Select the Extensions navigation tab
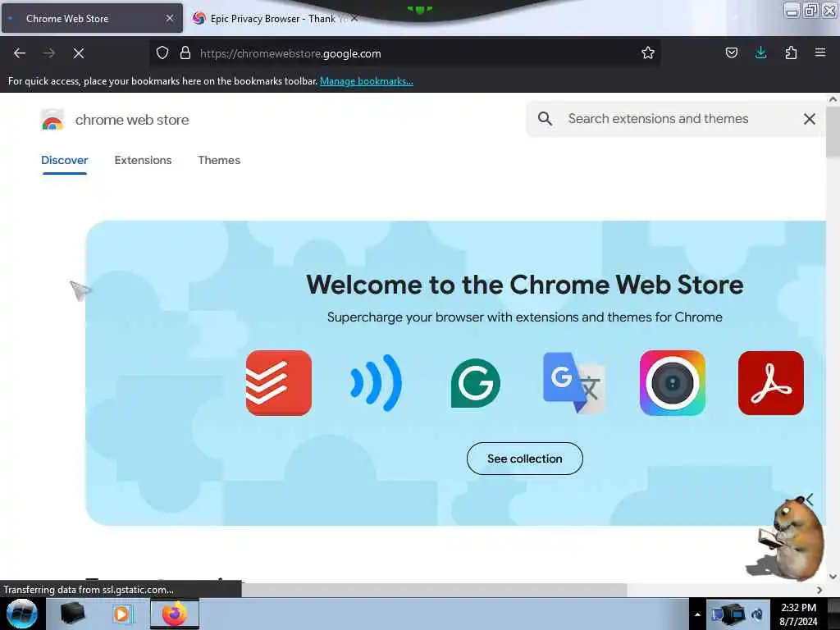 coord(143,160)
